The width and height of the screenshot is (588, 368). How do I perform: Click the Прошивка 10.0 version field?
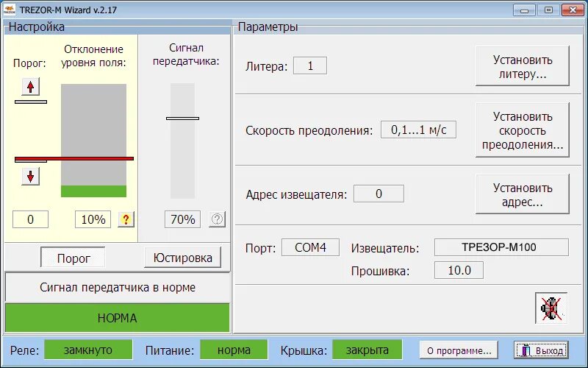(x=459, y=270)
